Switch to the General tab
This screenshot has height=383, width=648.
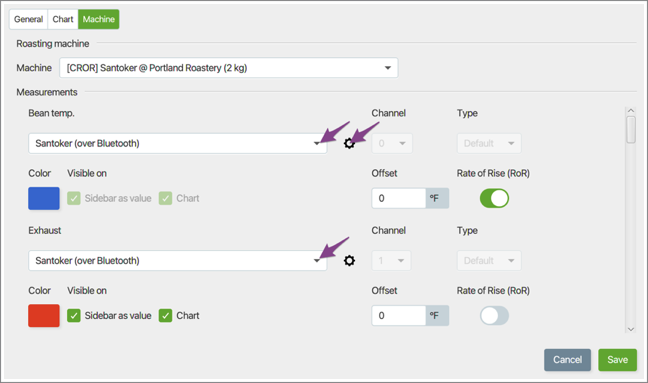(x=29, y=19)
